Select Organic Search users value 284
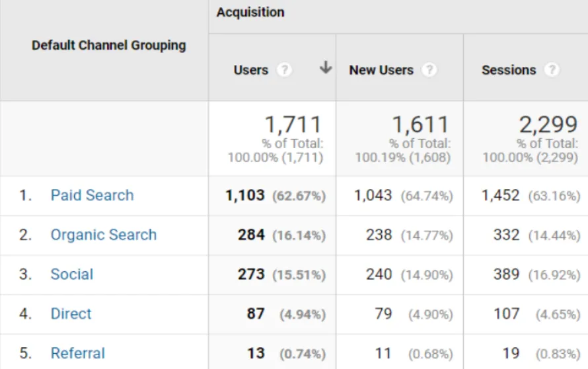This screenshot has width=588, height=369. (251, 235)
